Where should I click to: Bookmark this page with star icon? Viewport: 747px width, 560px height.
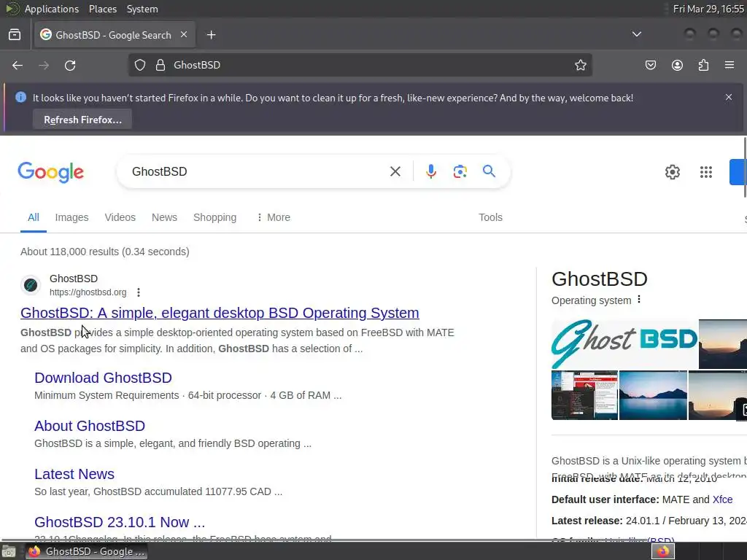[x=580, y=65]
